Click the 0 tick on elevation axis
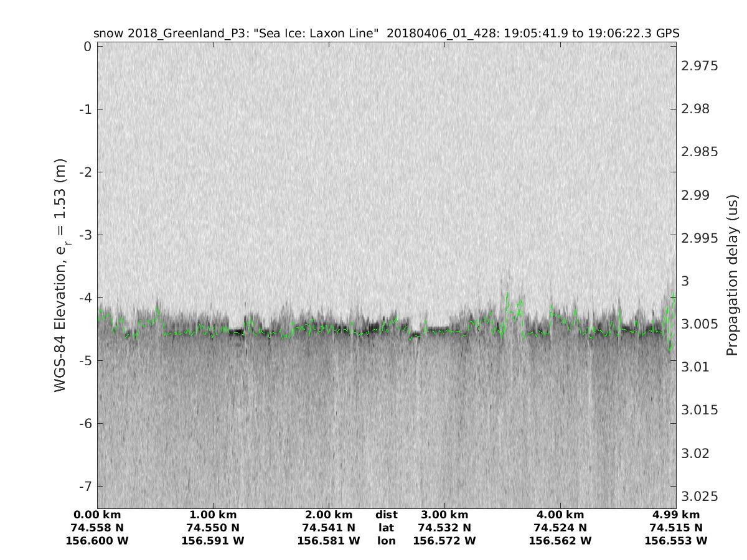This screenshot has height=560, width=747. pos(87,47)
